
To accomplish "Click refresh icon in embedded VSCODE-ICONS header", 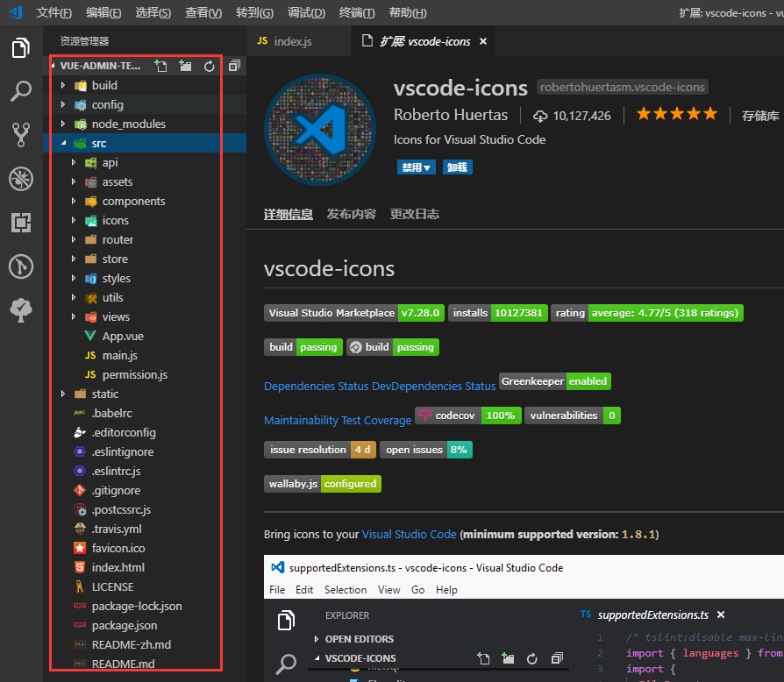I will (532, 658).
